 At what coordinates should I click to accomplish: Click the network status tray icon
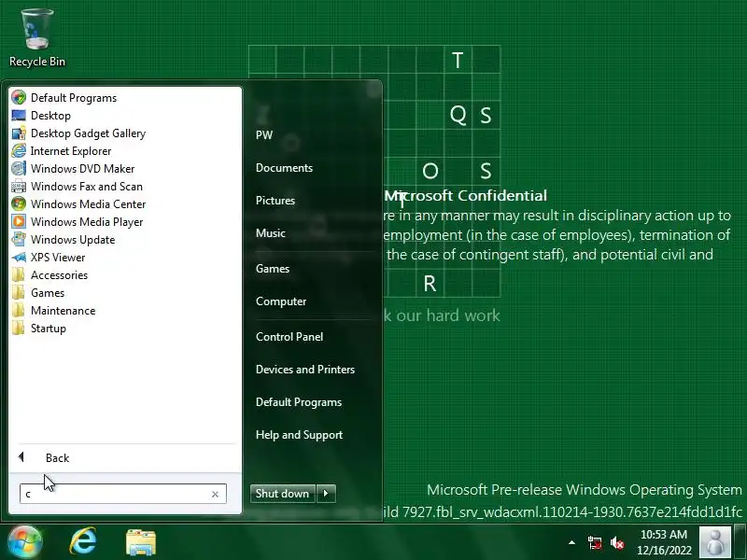(595, 542)
